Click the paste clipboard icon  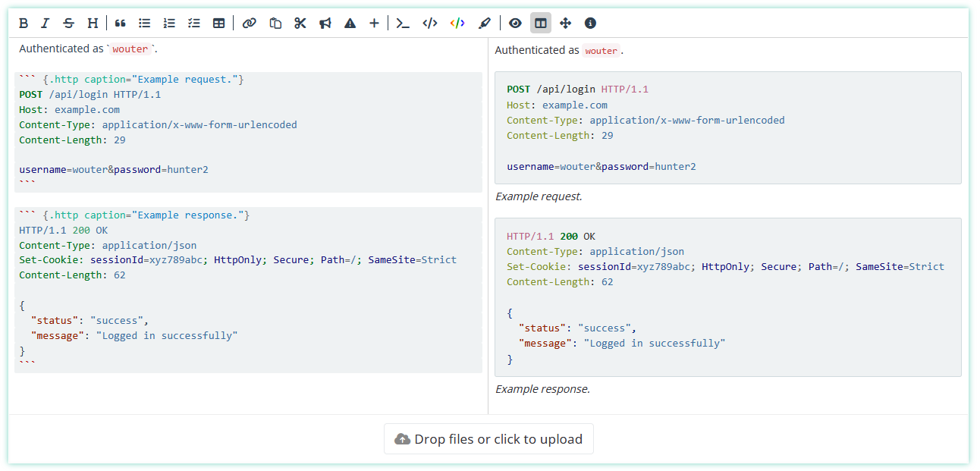[x=275, y=24]
